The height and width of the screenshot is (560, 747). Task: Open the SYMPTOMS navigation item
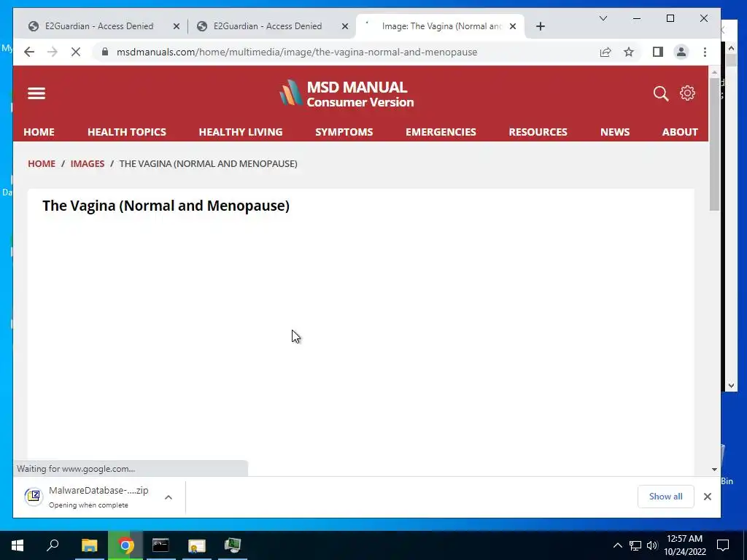344,132
